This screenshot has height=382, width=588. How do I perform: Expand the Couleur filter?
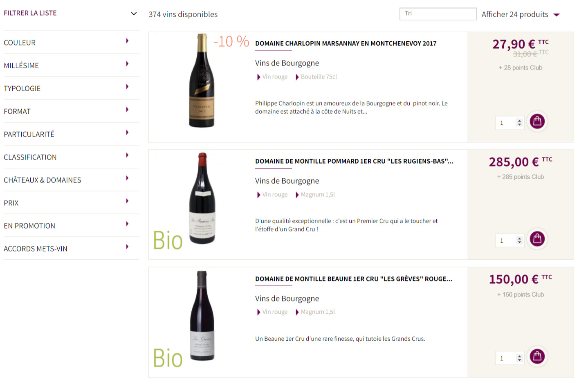coord(127,41)
